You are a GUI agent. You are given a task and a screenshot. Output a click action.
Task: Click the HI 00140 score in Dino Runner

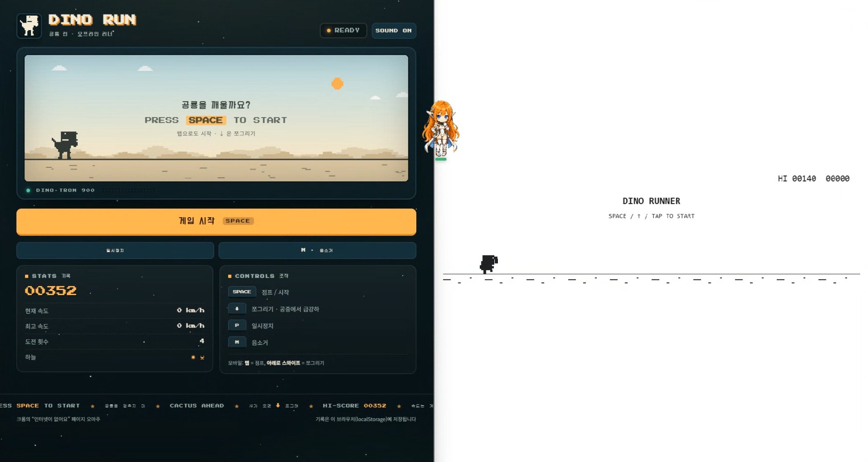797,178
